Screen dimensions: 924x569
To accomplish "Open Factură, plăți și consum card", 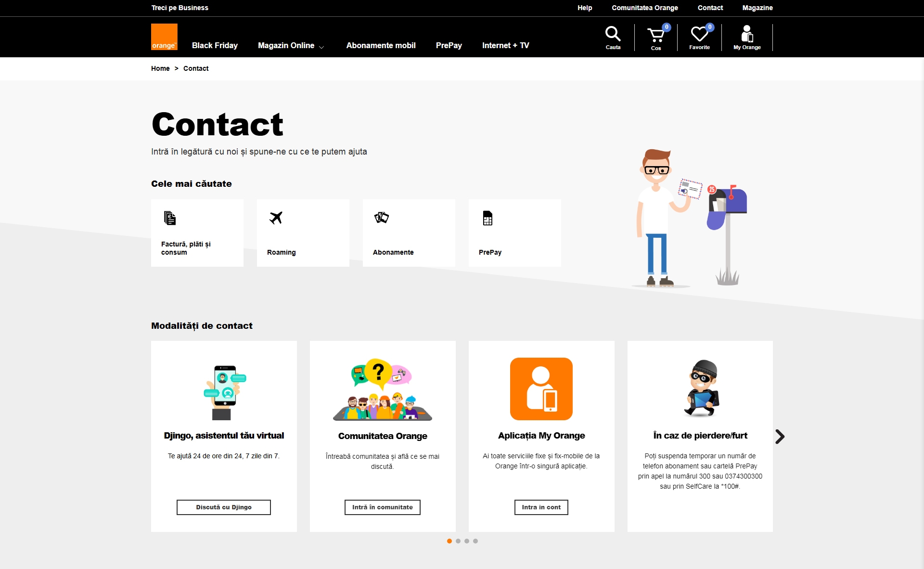I will [x=197, y=233].
